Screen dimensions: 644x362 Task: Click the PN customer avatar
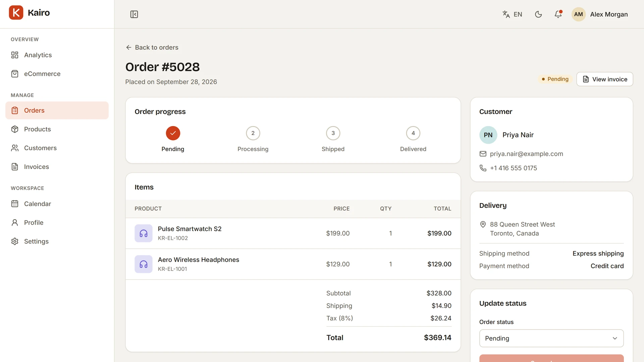pos(488,135)
